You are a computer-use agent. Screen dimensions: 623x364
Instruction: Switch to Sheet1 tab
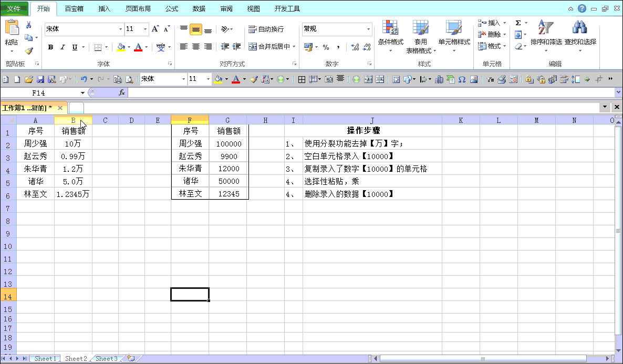[45, 358]
